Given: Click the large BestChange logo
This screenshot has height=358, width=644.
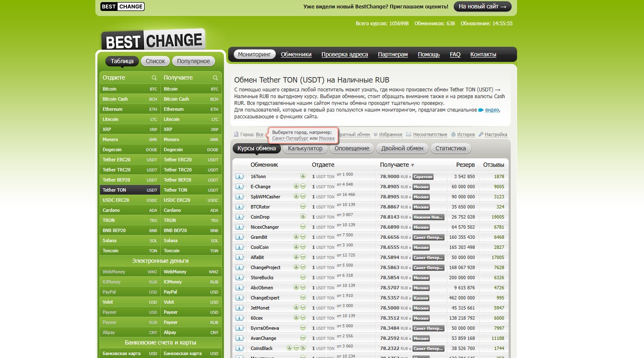Looking at the screenshot, I should 153,40.
